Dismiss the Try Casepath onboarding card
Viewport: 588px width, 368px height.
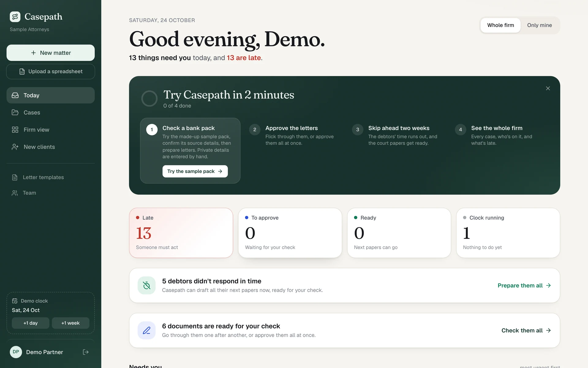pos(548,88)
